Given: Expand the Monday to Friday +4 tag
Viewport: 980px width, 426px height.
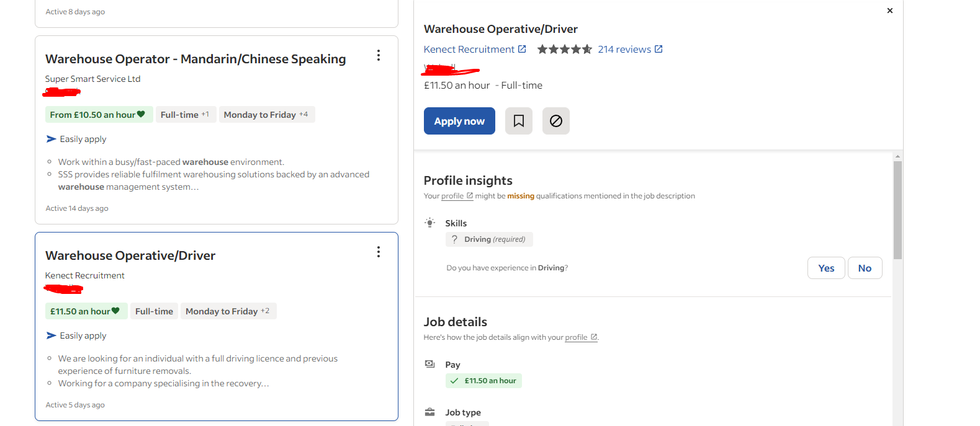Looking at the screenshot, I should click(x=267, y=115).
